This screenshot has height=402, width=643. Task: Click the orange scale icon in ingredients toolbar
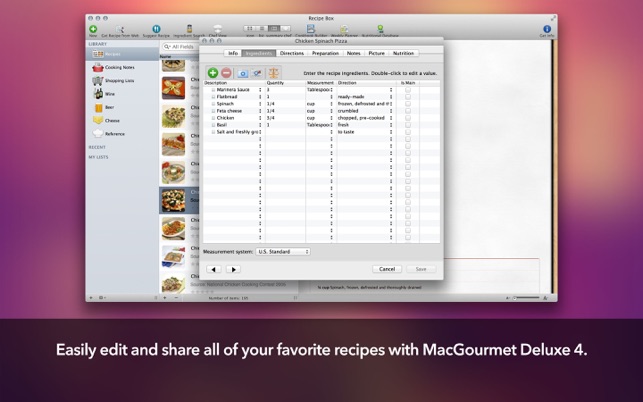tap(274, 73)
